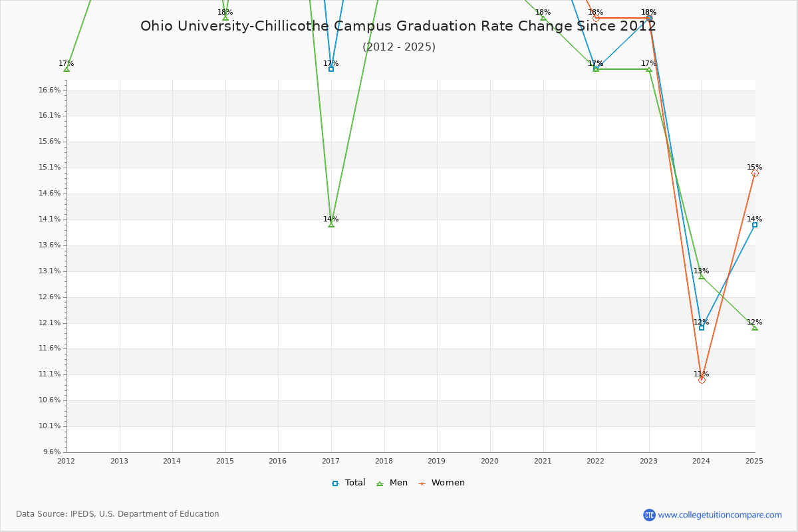Click the 2020 x-axis label

pyautogui.click(x=489, y=461)
